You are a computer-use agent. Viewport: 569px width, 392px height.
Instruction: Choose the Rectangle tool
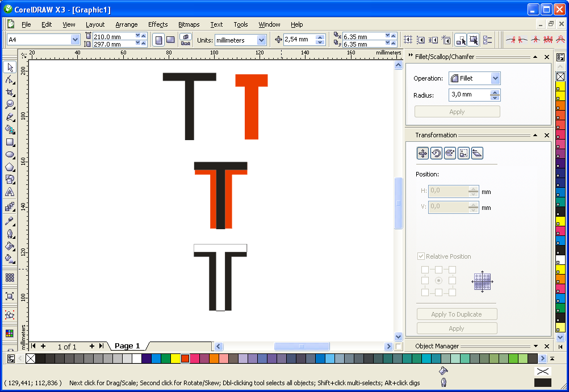(x=10, y=142)
